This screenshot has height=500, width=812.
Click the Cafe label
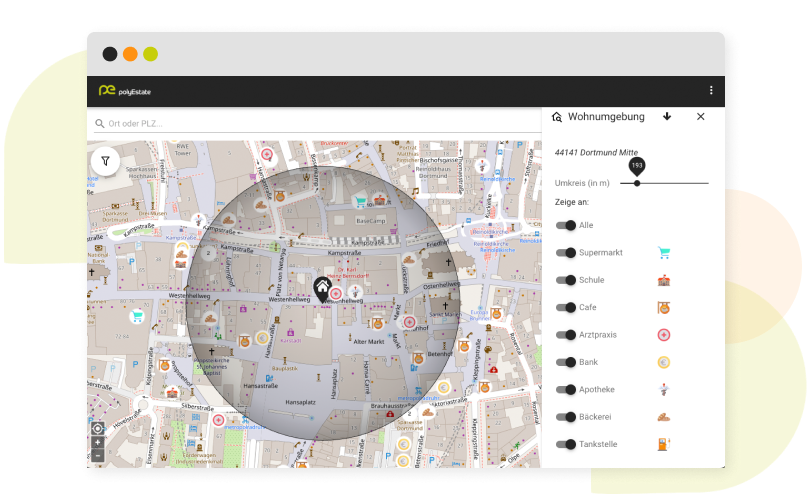587,308
